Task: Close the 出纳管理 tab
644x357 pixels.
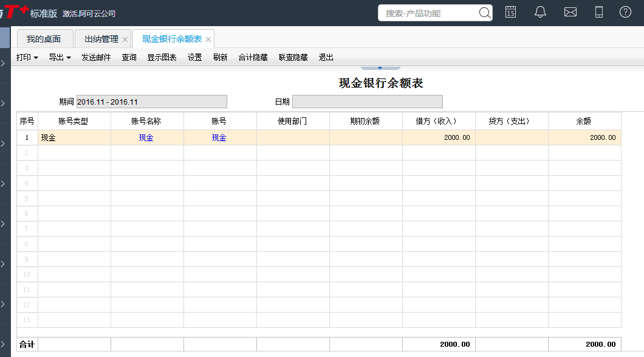Action: [125, 40]
